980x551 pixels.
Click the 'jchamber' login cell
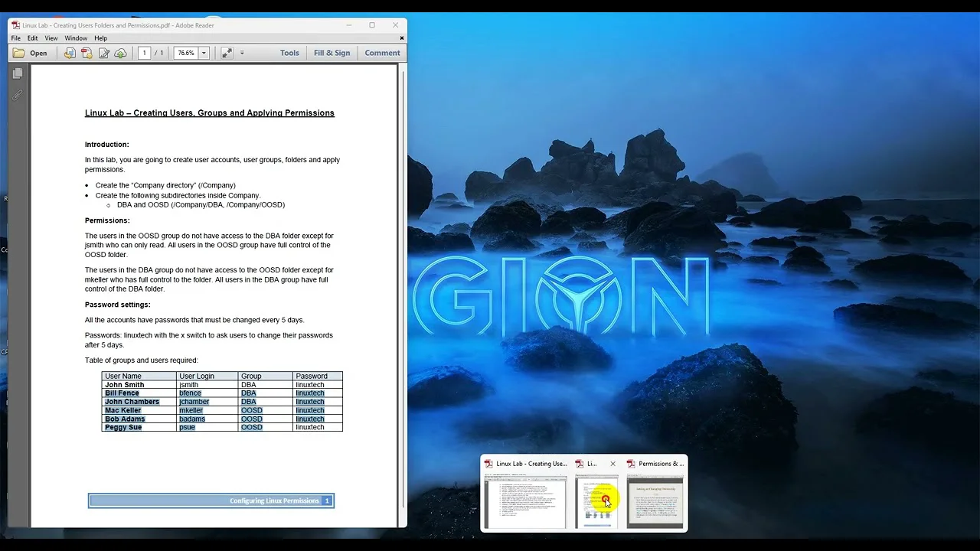pos(207,402)
